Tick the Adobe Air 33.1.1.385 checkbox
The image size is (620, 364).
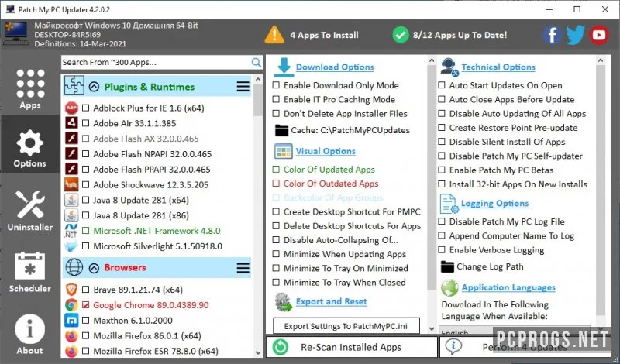tap(85, 123)
